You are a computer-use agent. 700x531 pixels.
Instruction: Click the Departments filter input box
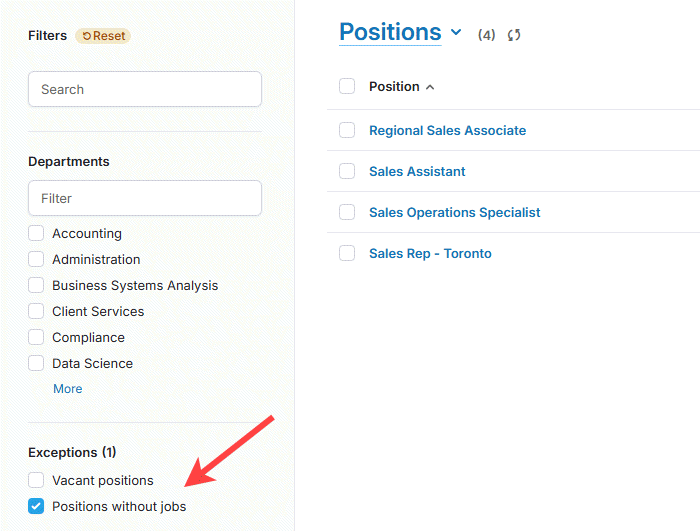[145, 198]
